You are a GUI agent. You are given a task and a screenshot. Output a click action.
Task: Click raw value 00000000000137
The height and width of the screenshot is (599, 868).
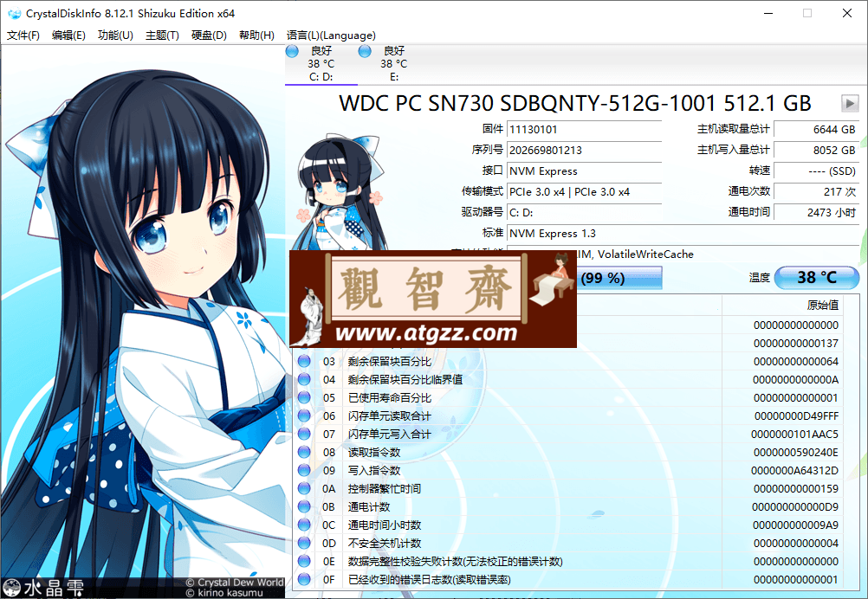[795, 343]
